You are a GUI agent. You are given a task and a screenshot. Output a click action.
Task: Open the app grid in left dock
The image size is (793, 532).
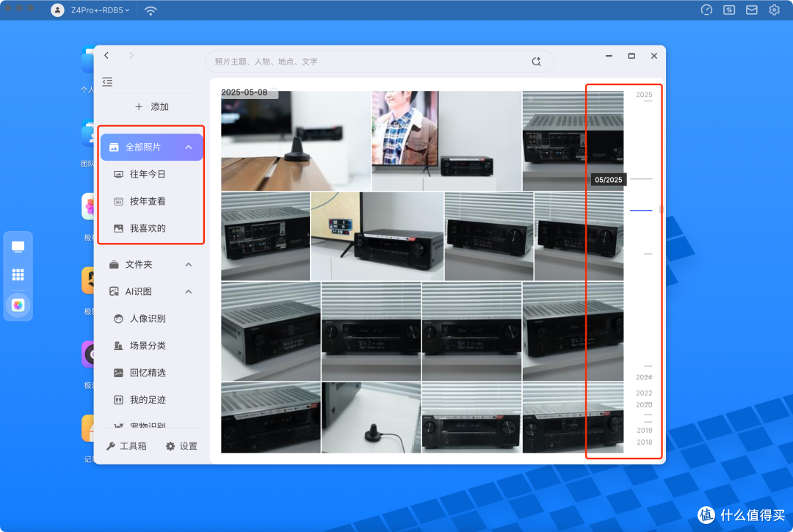coord(18,275)
